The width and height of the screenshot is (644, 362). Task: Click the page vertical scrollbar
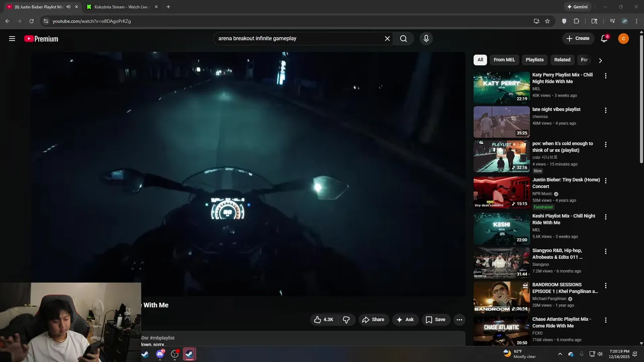point(641,98)
